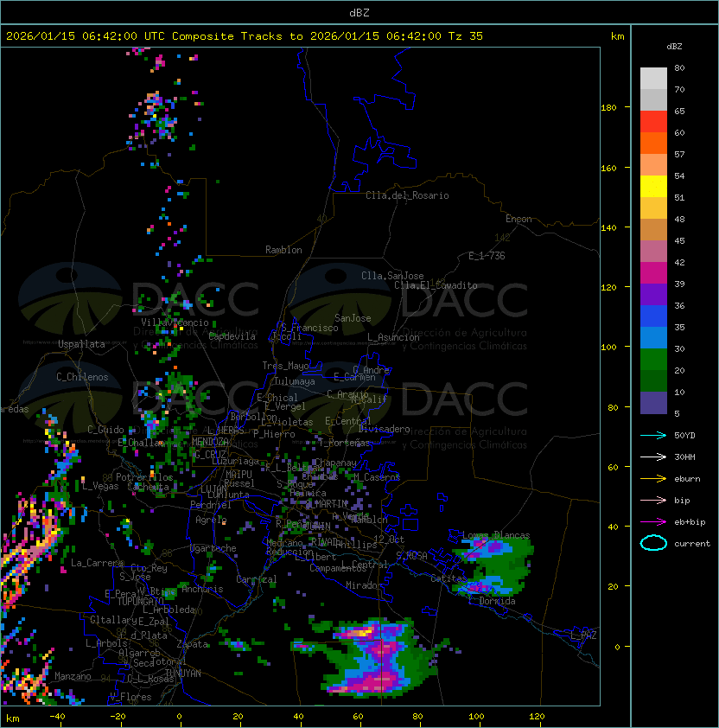This screenshot has height=728, width=719.
Task: Click the MENDOZA label on the map
Action: 210,442
